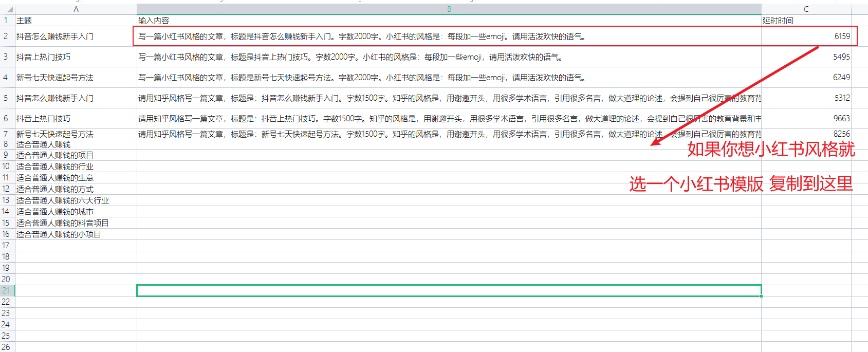Select row 3 cell '抖音上热门技巧'
This screenshot has width=868, height=352.
tap(76, 57)
